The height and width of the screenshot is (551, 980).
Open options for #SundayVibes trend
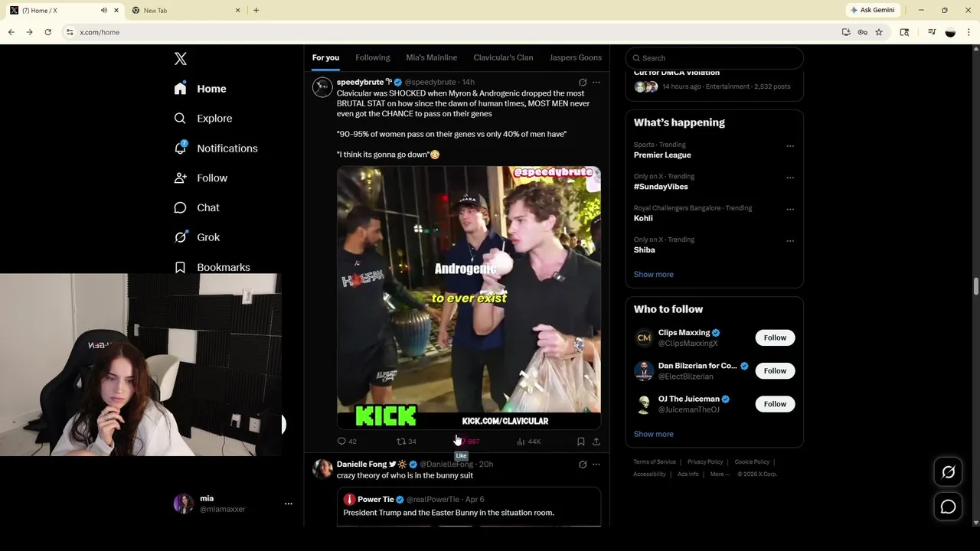[x=790, y=178]
